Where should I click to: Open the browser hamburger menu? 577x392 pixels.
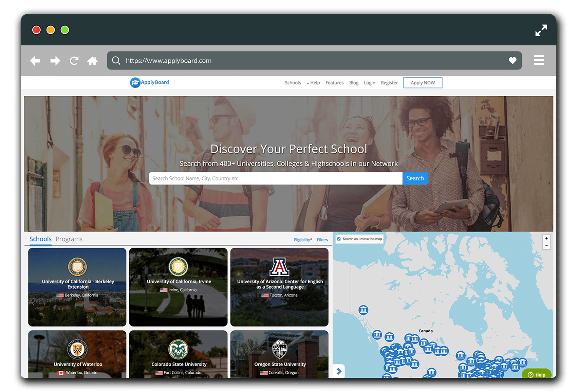coord(539,60)
